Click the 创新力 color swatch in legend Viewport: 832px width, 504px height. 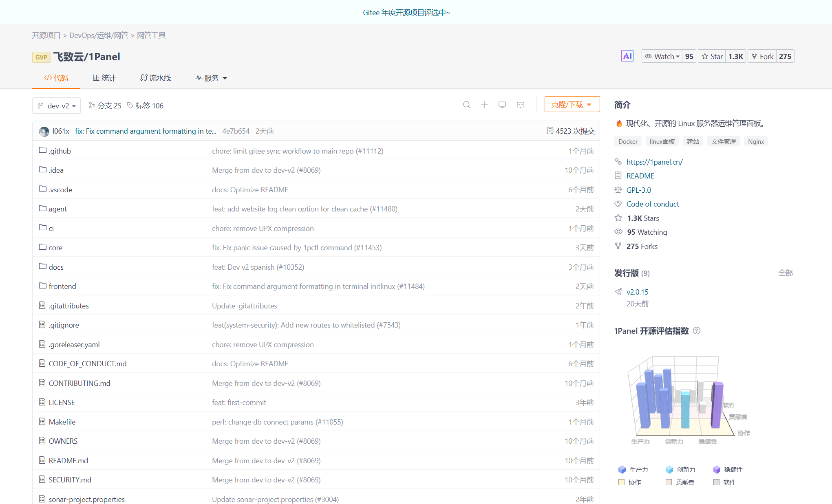tap(669, 470)
